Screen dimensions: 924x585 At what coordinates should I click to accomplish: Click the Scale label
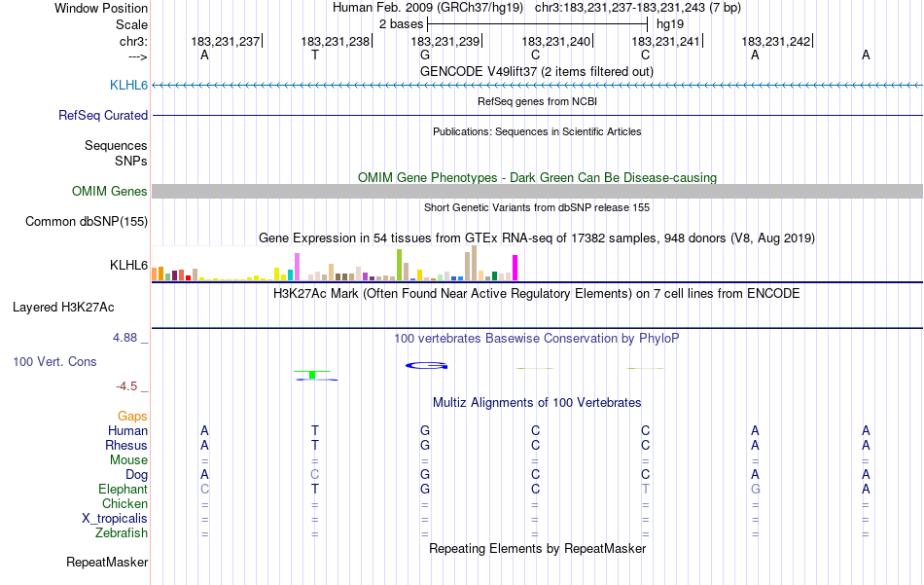coord(132,24)
